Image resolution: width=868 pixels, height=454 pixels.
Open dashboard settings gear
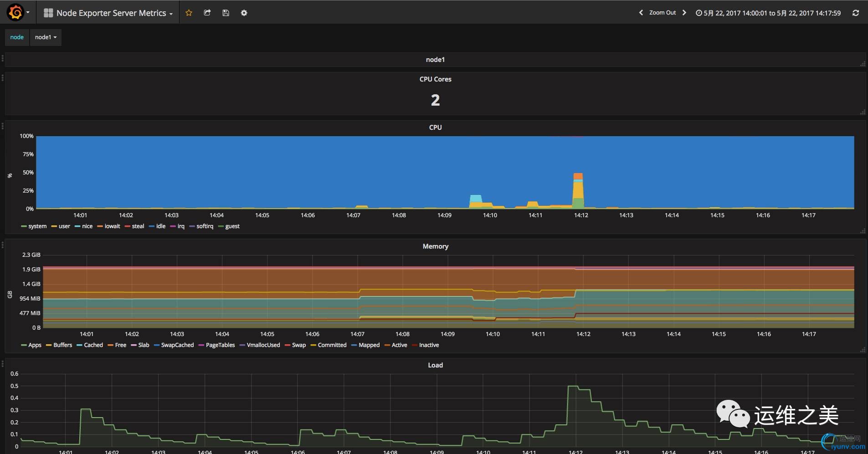244,13
